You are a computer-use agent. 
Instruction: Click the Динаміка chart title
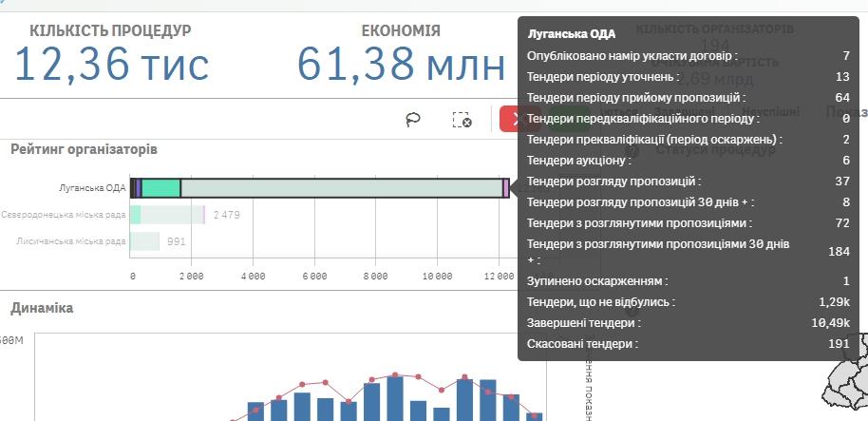(x=42, y=308)
